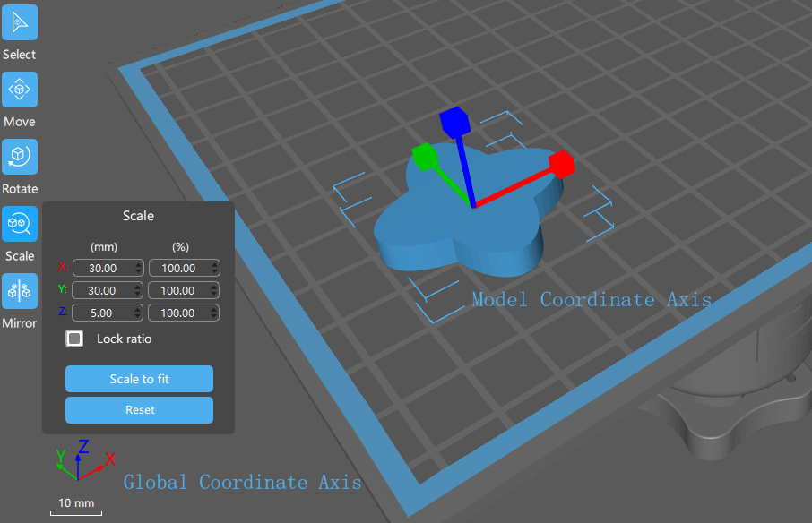Click the red X-axis scale handle
Image resolution: width=812 pixels, height=523 pixels.
(x=561, y=164)
